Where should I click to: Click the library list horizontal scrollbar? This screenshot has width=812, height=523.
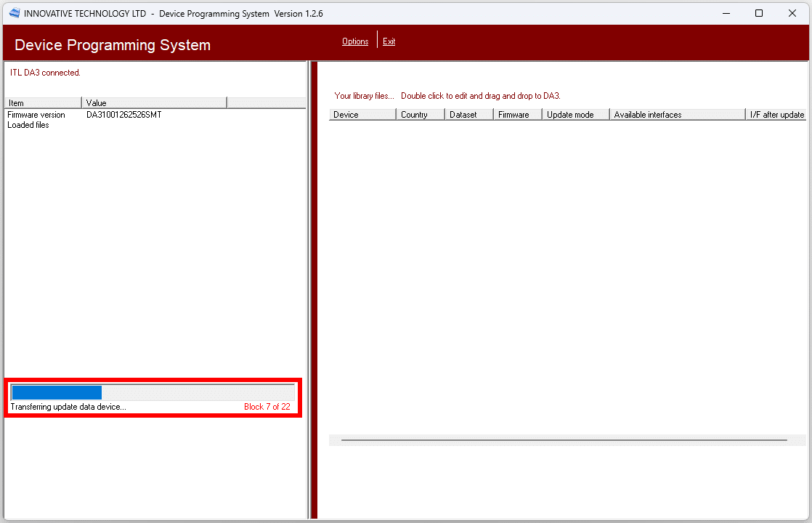click(x=564, y=440)
